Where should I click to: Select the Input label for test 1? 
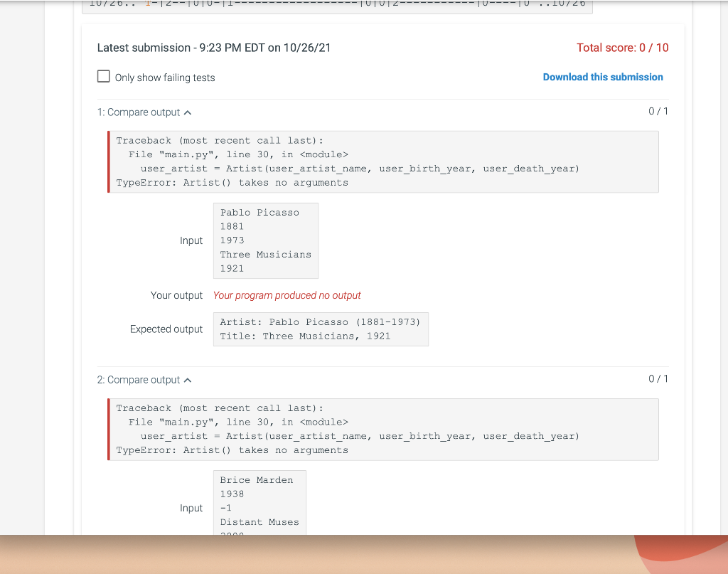coord(191,240)
